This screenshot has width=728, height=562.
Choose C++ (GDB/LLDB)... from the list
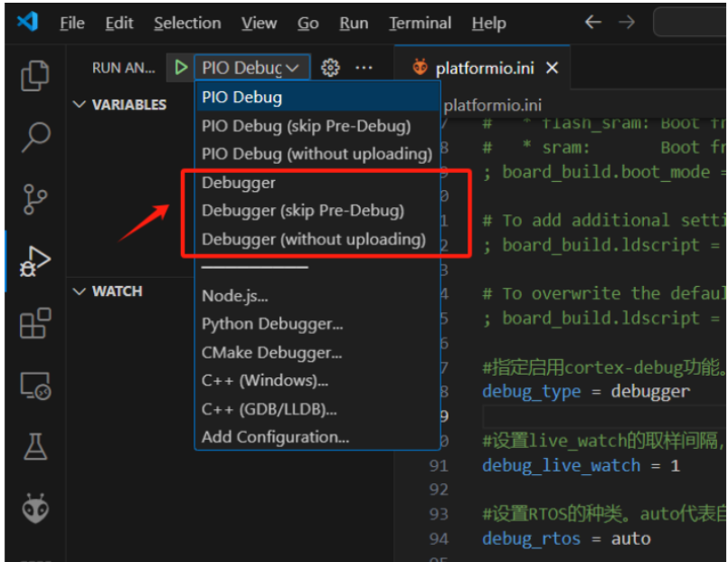point(317,409)
